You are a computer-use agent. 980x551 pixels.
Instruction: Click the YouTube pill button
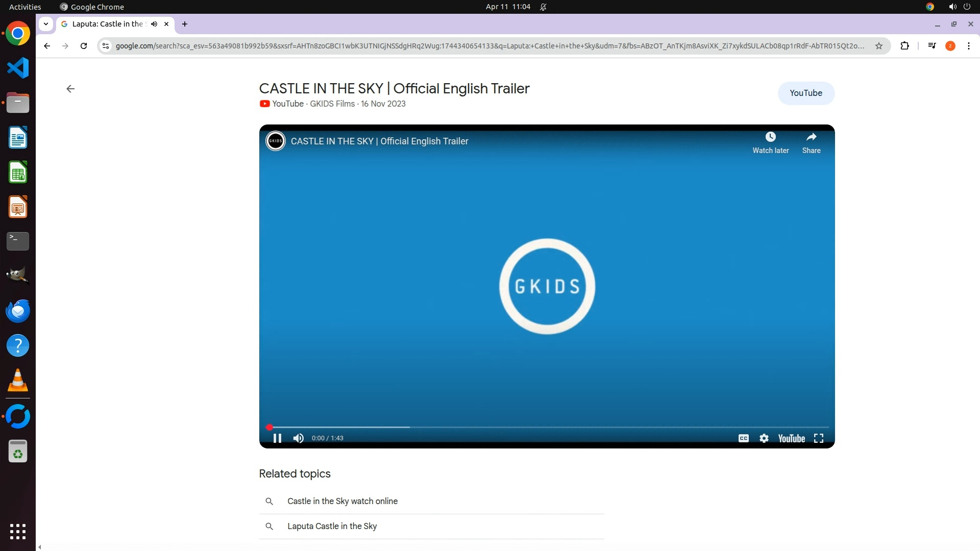(805, 93)
